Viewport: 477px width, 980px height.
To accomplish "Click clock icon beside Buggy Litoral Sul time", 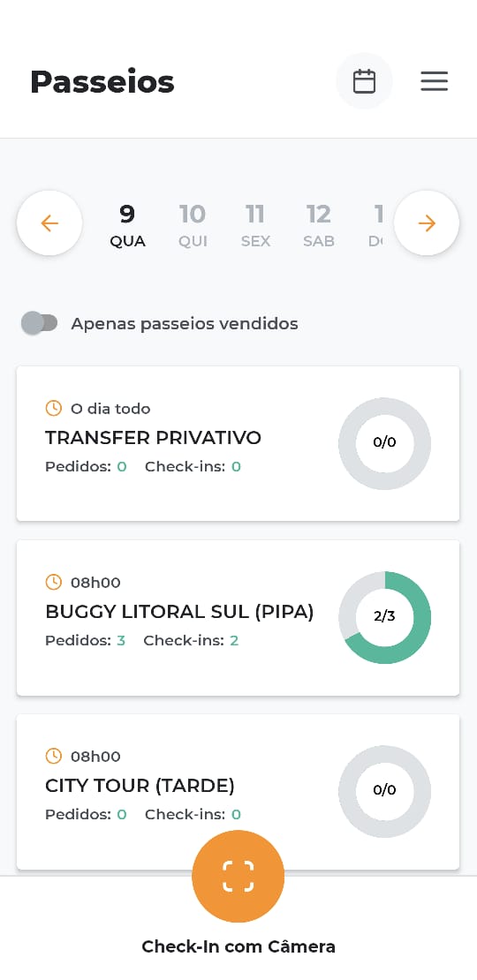I will point(54,582).
